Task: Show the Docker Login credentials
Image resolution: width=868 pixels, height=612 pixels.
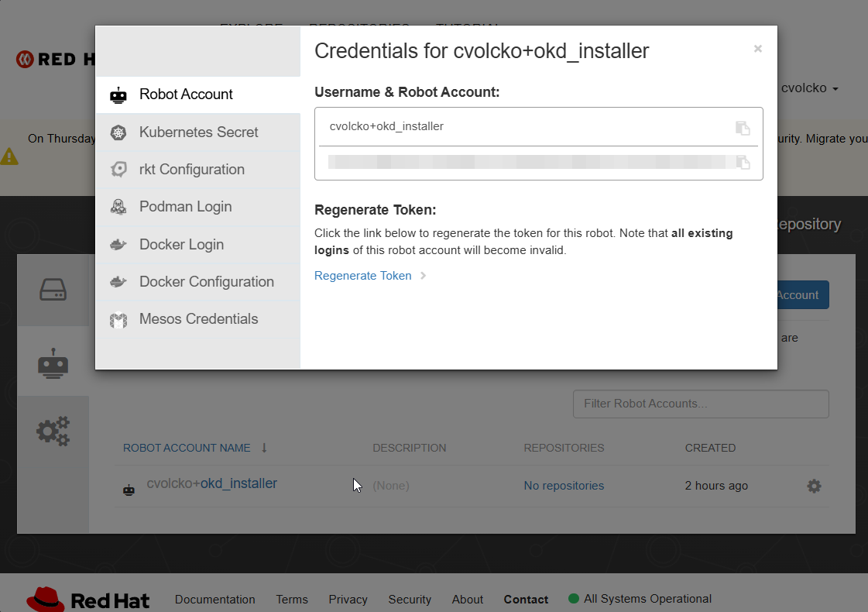Action: pyautogui.click(x=181, y=244)
